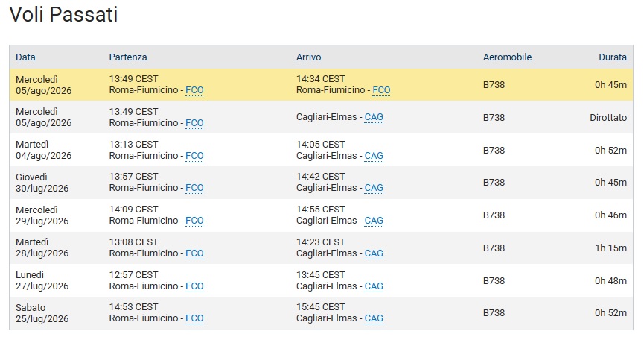This screenshot has width=644, height=337.
Task: Open FCO link for Lunedì 27/lug/2026 flight
Action: pyautogui.click(x=194, y=286)
